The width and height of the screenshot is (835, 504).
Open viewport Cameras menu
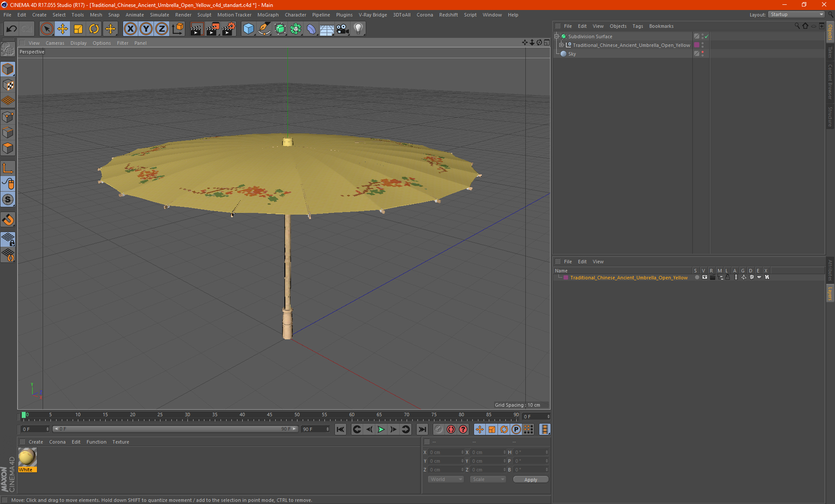pyautogui.click(x=55, y=43)
